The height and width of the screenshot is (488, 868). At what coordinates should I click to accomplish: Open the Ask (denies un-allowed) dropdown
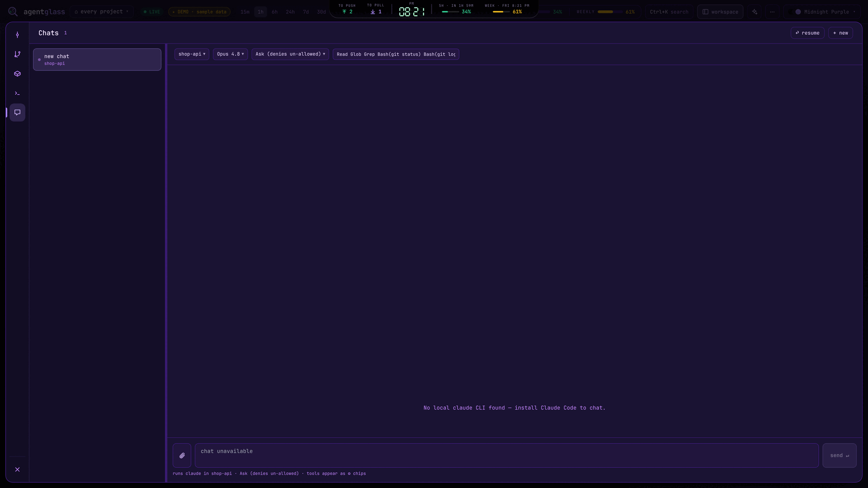click(290, 54)
